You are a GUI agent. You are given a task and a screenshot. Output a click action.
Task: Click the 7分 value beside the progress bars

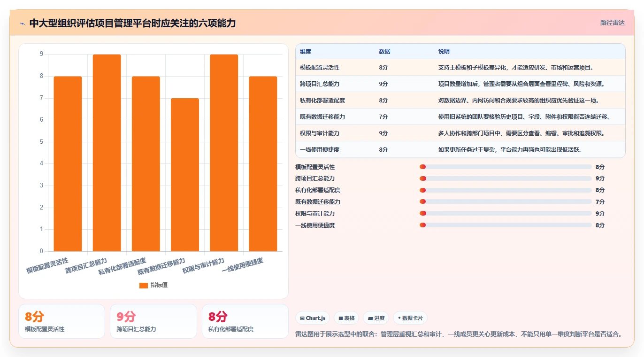600,202
